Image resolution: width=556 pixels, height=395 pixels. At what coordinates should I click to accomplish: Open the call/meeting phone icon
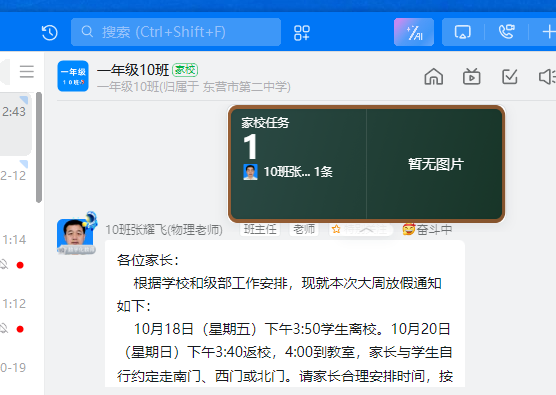[506, 32]
